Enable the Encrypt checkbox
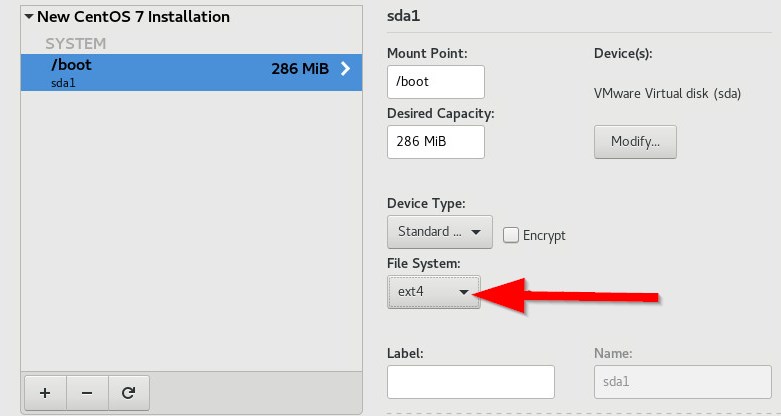Viewport: 781px width, 416px height. tap(511, 235)
